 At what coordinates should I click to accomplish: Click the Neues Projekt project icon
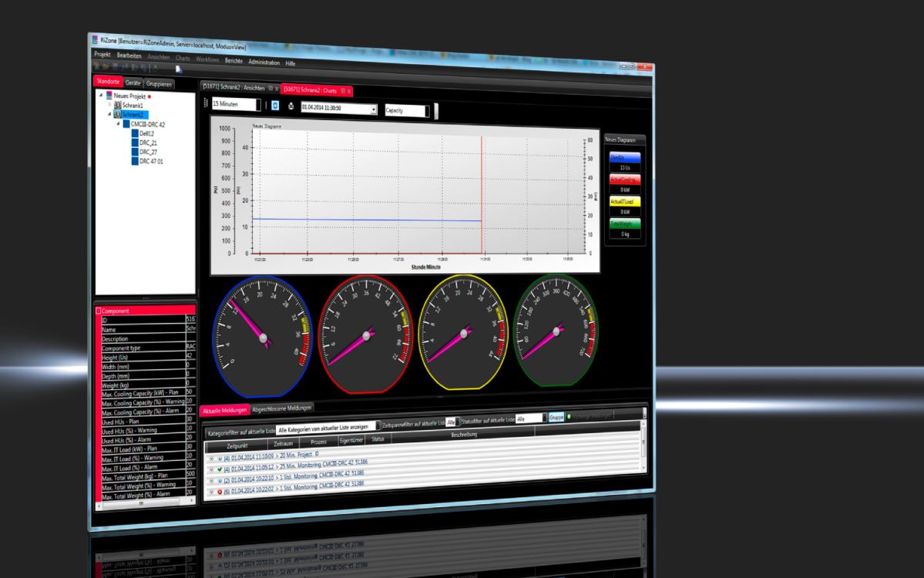coord(109,95)
